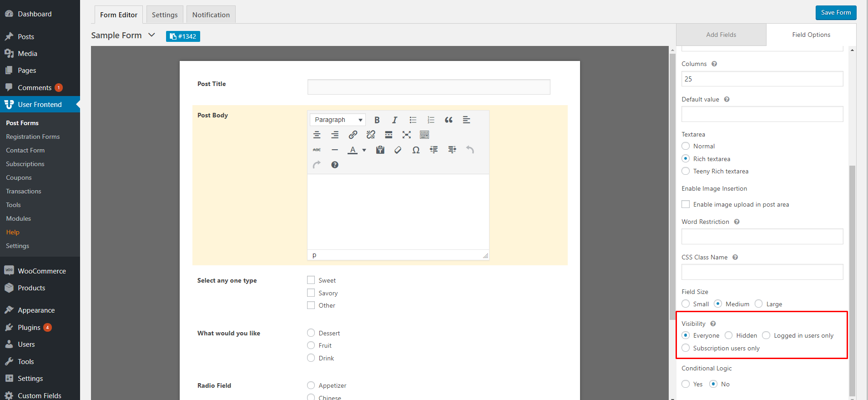Set Visibility to Hidden
This screenshot has width=868, height=400.
click(729, 335)
